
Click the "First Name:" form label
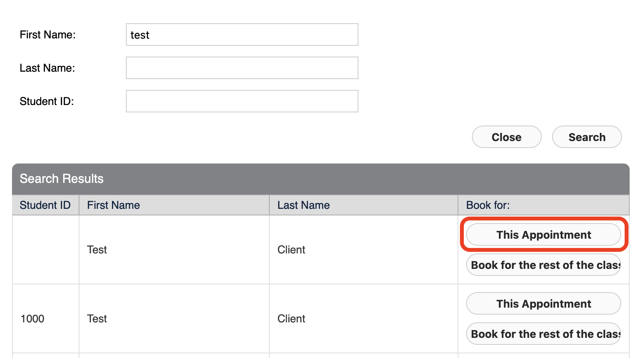(48, 35)
